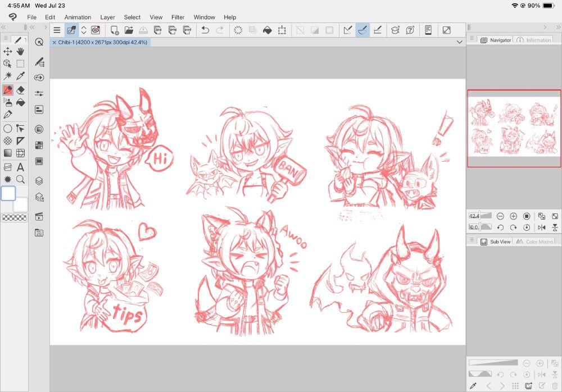This screenshot has width=562, height=392.
Task: Select the Airbrush tool
Action: point(7,102)
